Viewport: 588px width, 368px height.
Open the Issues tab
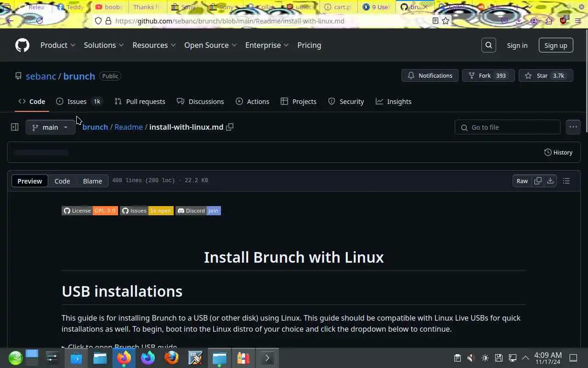pyautogui.click(x=79, y=102)
